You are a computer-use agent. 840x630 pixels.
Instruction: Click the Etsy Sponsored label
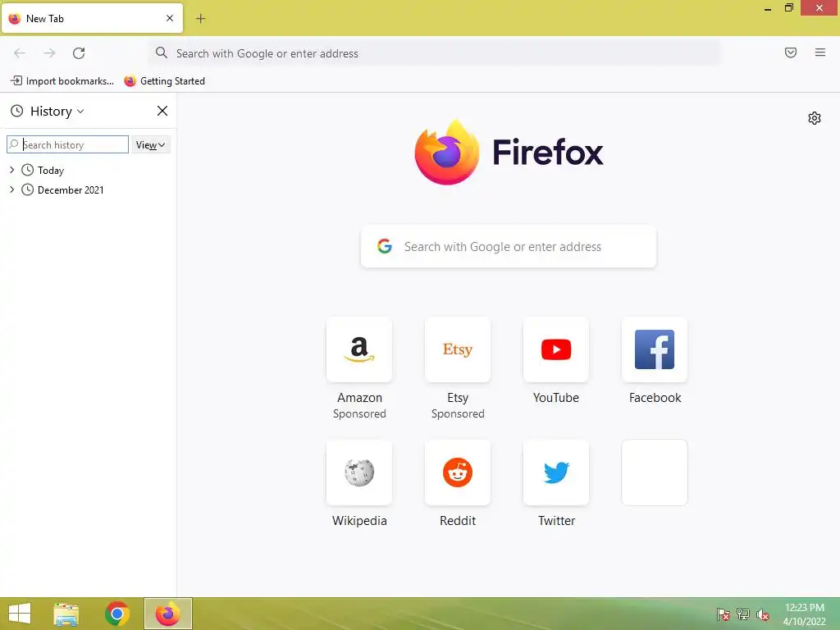tap(458, 413)
